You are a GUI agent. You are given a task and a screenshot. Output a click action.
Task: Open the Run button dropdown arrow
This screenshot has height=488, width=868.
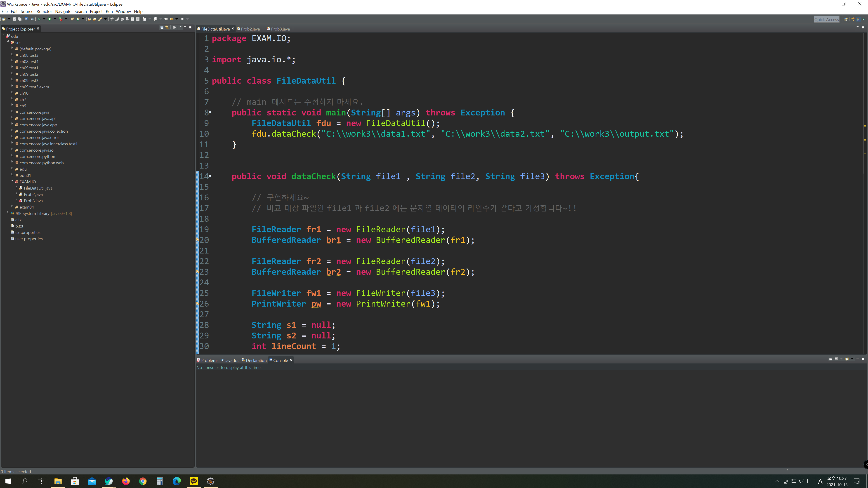55,19
